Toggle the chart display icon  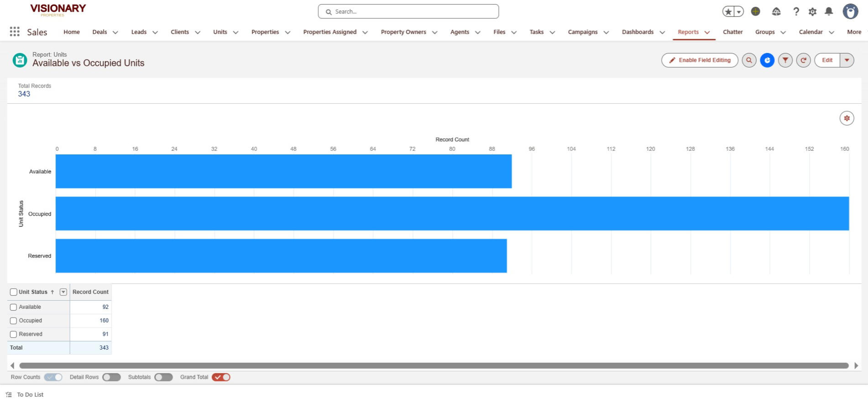pos(767,60)
